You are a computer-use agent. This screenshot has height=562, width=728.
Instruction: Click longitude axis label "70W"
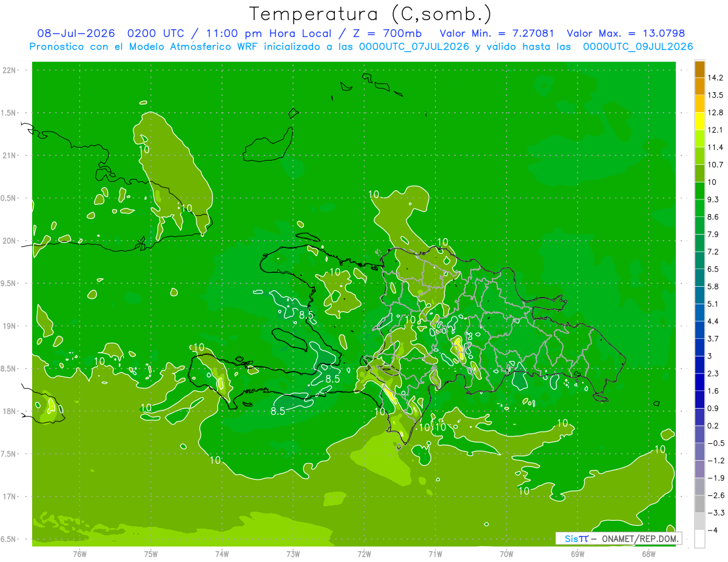point(507,554)
